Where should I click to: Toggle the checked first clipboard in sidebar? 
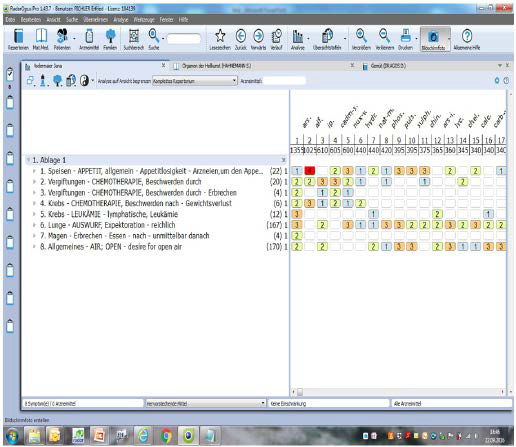10,74
